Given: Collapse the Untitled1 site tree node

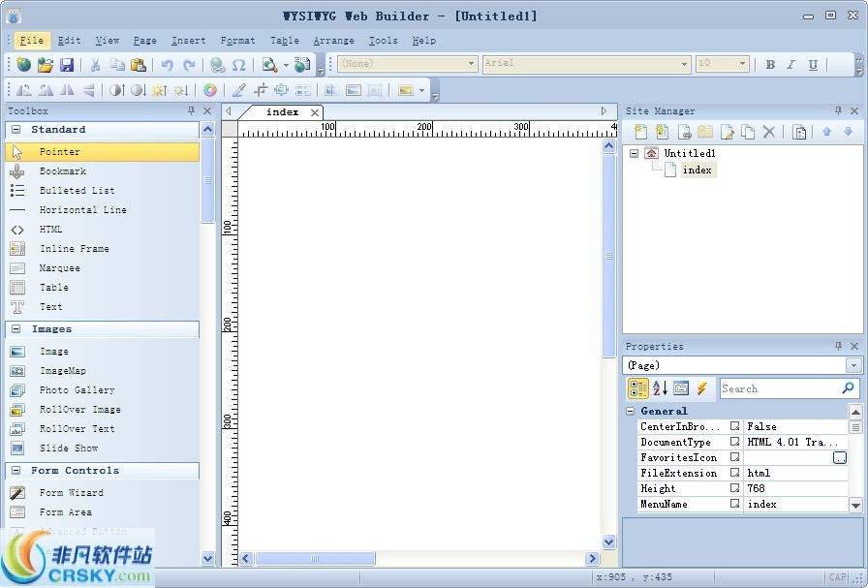Looking at the screenshot, I should 635,153.
